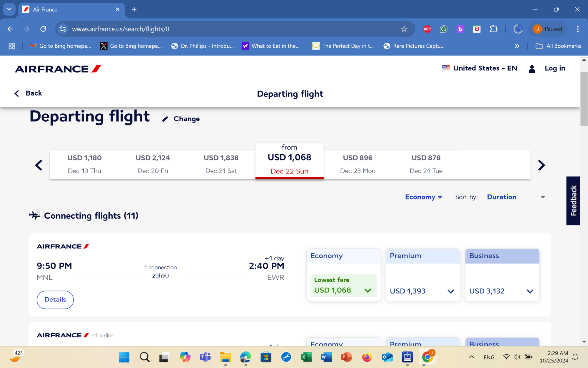The width and height of the screenshot is (588, 368).
Task: Reload the page
Action: [x=43, y=29]
